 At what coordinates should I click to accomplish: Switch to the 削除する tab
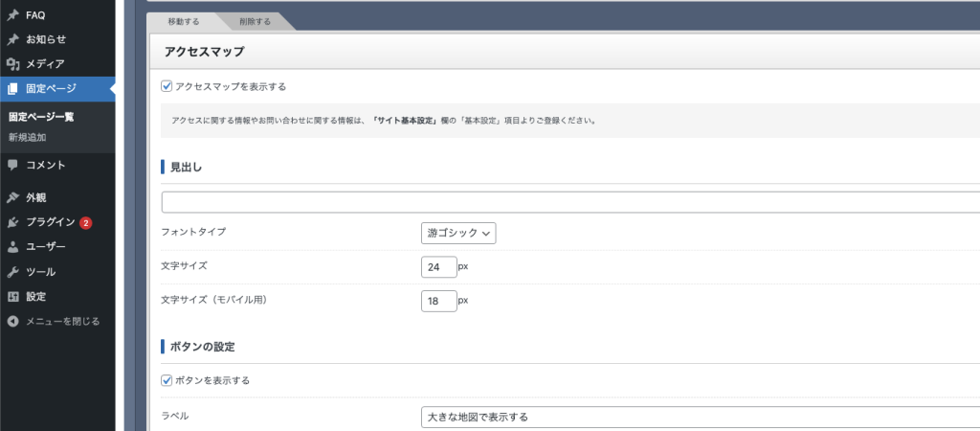[255, 21]
